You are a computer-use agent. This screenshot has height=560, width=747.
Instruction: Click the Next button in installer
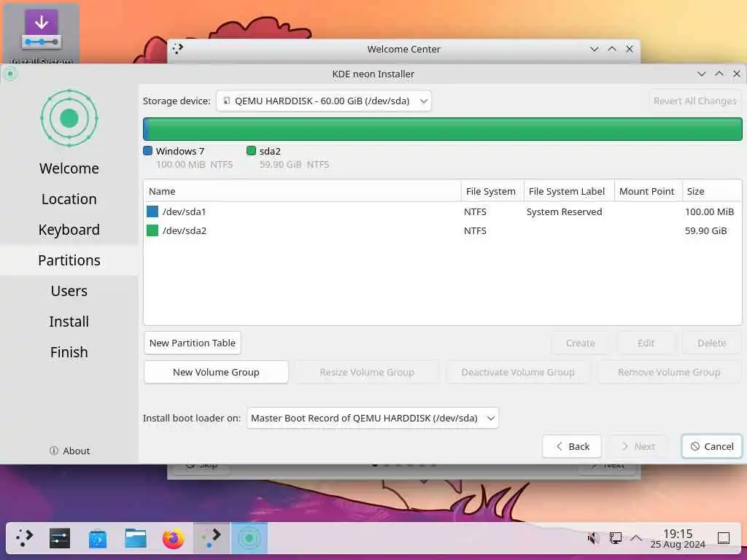click(638, 447)
